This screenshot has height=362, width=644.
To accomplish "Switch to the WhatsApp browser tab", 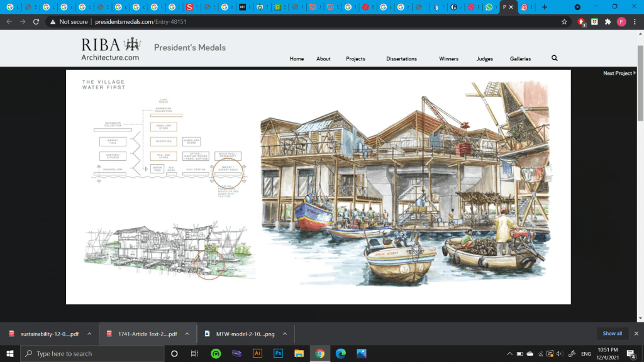I will click(489, 7).
